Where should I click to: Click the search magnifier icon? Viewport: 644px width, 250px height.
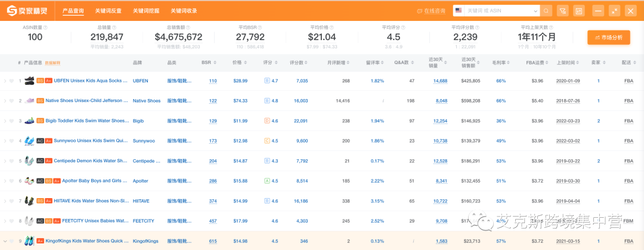point(546,11)
